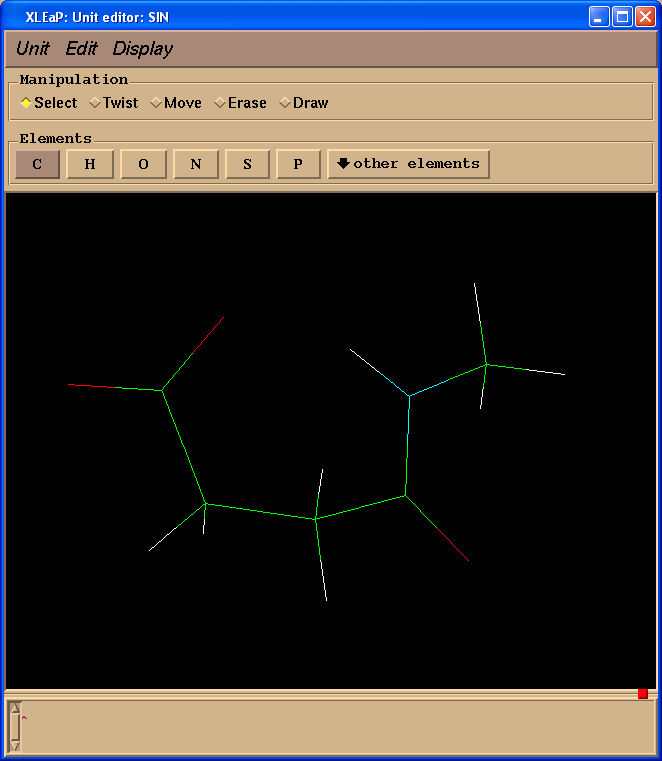Screen dimensions: 662x761
Task: Choose the S sulfur element button
Action: point(248,164)
